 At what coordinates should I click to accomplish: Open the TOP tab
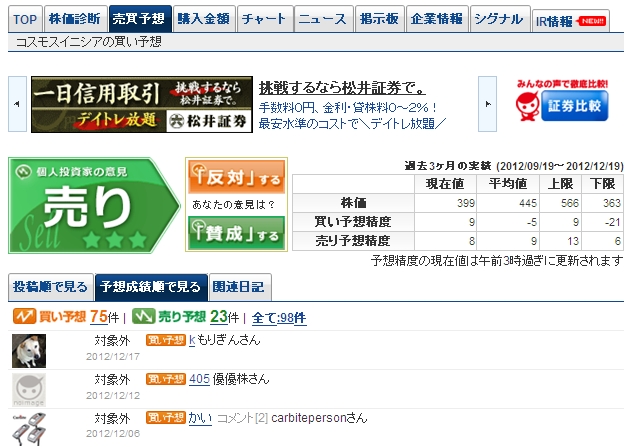(x=25, y=19)
